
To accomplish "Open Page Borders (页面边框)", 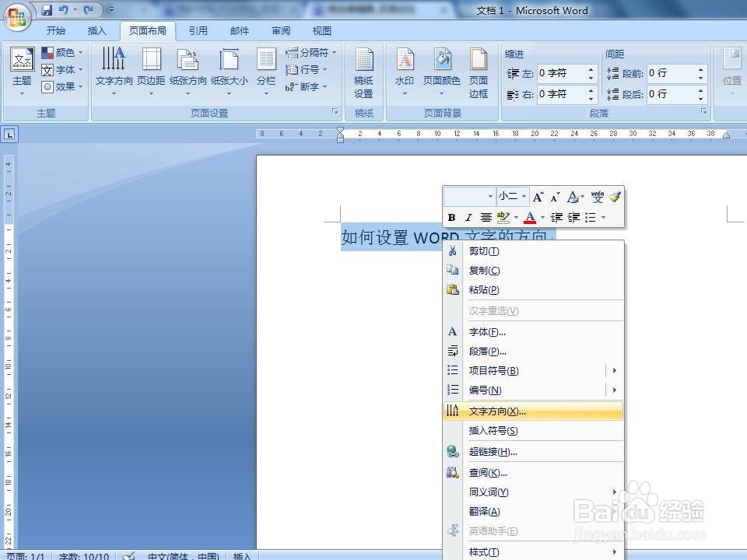I will point(479,73).
